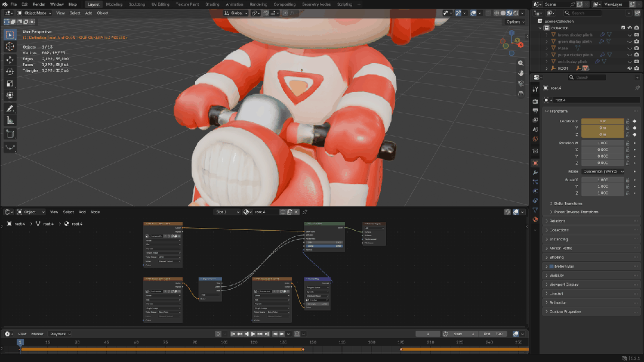This screenshot has width=644, height=362.
Task: Toggle render camera for brown display plinth
Action: (x=637, y=35)
